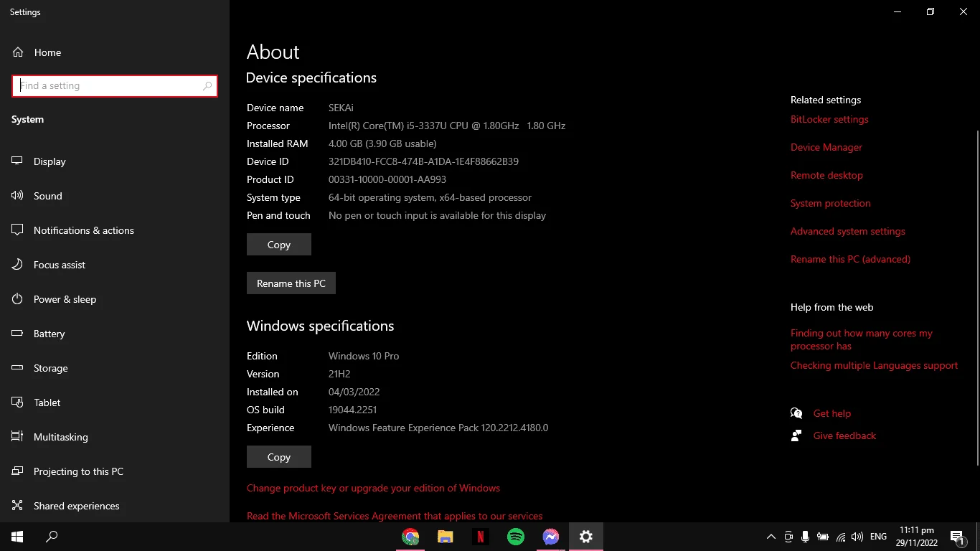Open Storage settings page

tap(115, 368)
